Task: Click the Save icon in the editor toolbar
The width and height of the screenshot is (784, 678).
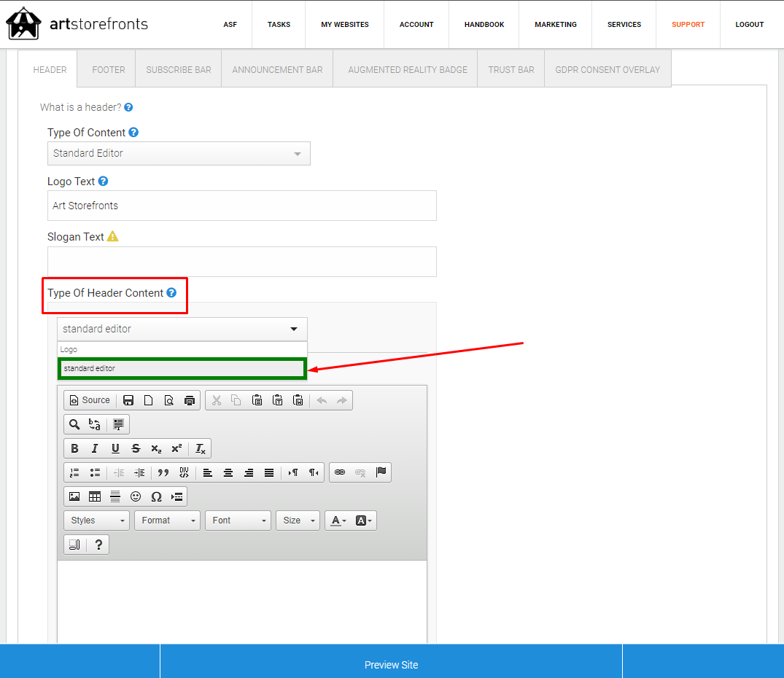Action: (x=128, y=400)
